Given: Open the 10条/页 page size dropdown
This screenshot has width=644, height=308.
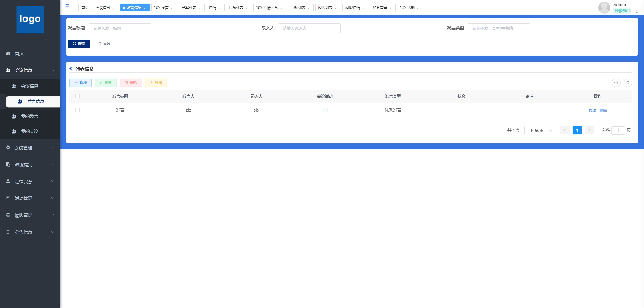Looking at the screenshot, I should 539,130.
